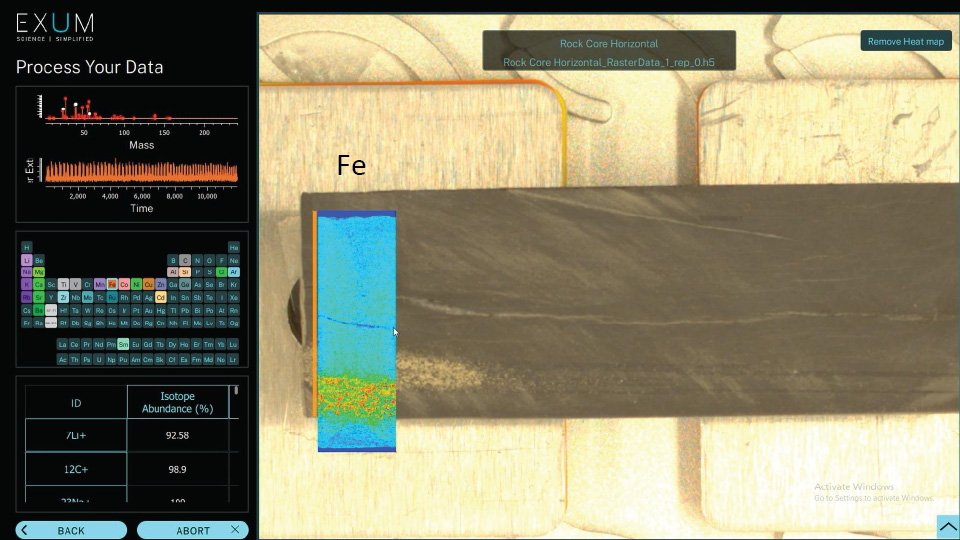Pick the Sr element tile
The height and width of the screenshot is (540, 960).
tap(39, 297)
